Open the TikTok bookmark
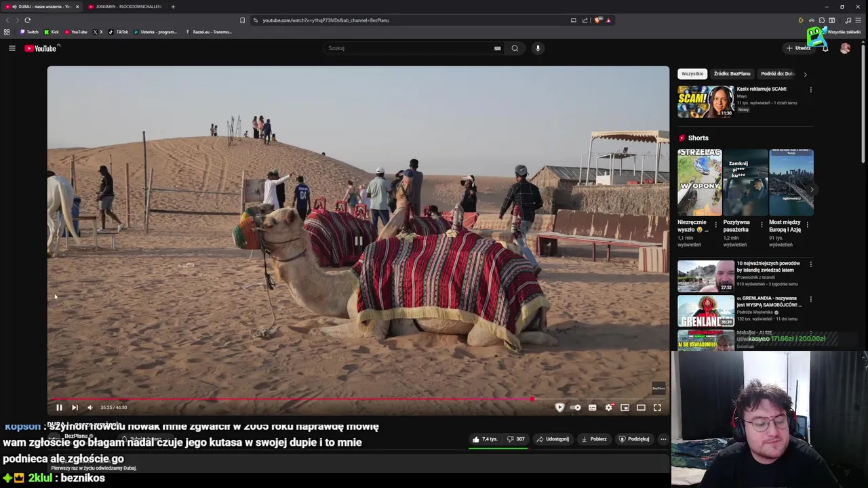This screenshot has height=488, width=868. pos(119,32)
